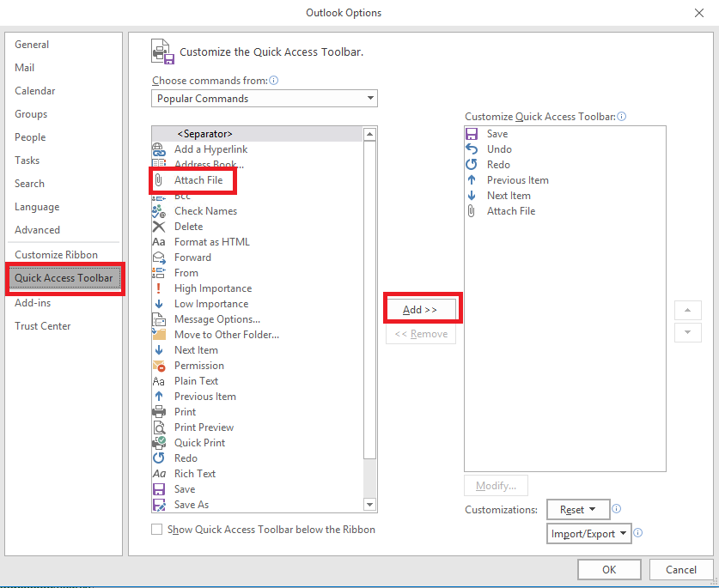Viewport: 719px width, 588px height.
Task: Go to Language options
Action: [x=37, y=207]
